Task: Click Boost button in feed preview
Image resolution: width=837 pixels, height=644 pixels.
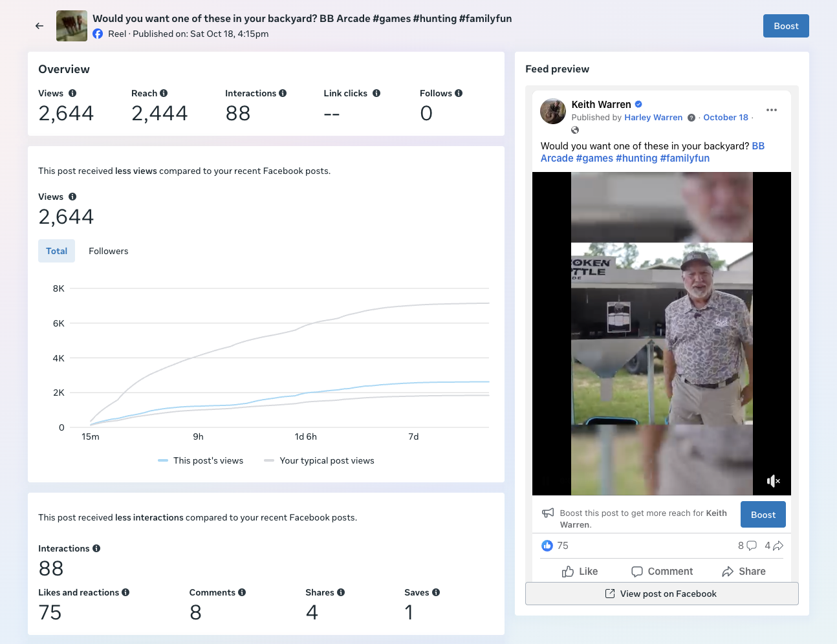Action: [763, 515]
